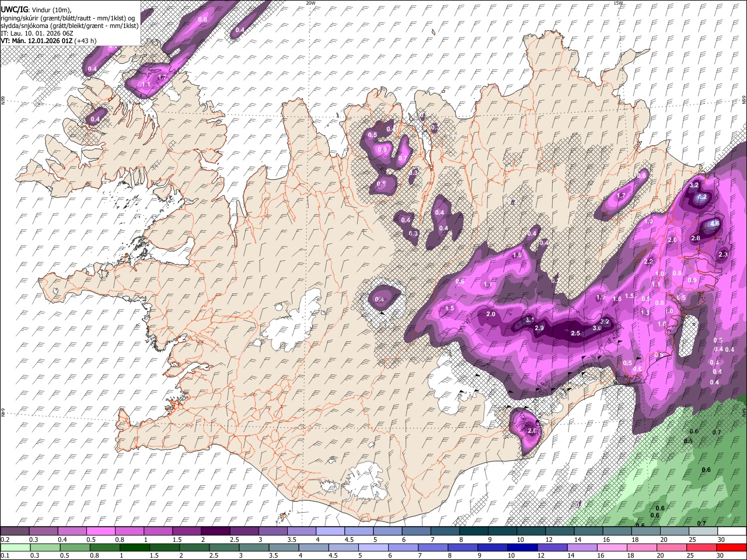Click upper legend white swatch after 30

point(732,531)
